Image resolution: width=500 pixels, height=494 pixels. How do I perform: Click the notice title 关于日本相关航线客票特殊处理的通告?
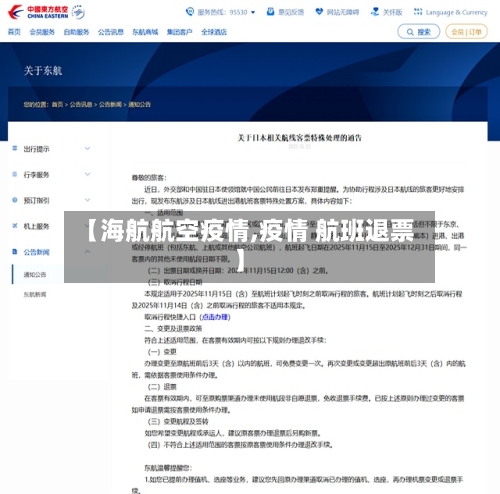pos(299,138)
